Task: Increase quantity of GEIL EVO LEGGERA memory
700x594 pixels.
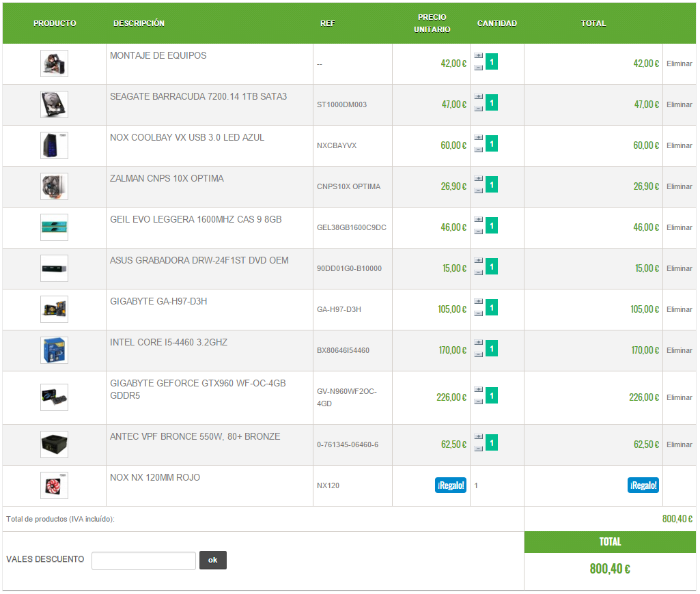Action: pyautogui.click(x=479, y=220)
